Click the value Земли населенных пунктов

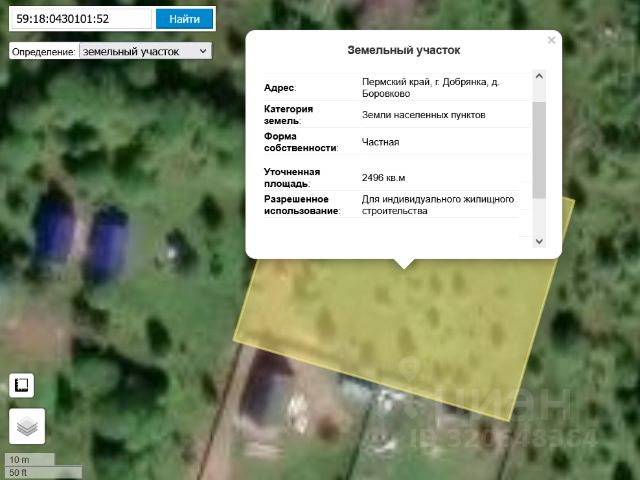point(424,115)
